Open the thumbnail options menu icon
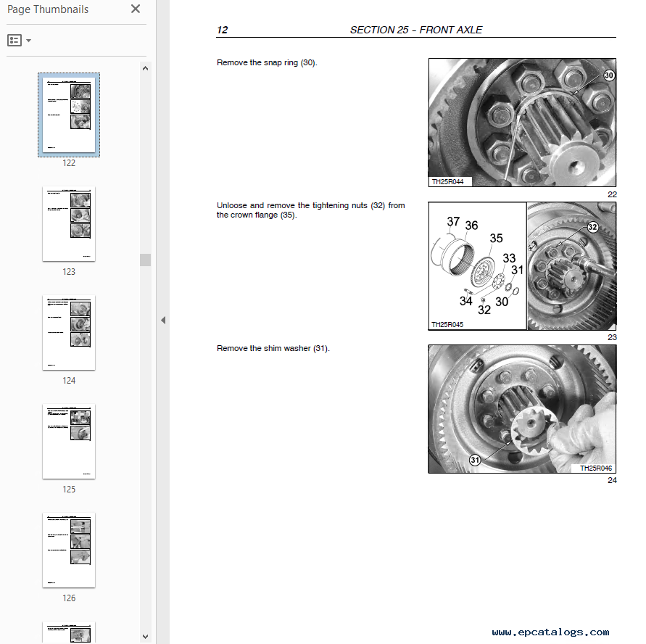646x644 pixels. click(15, 40)
